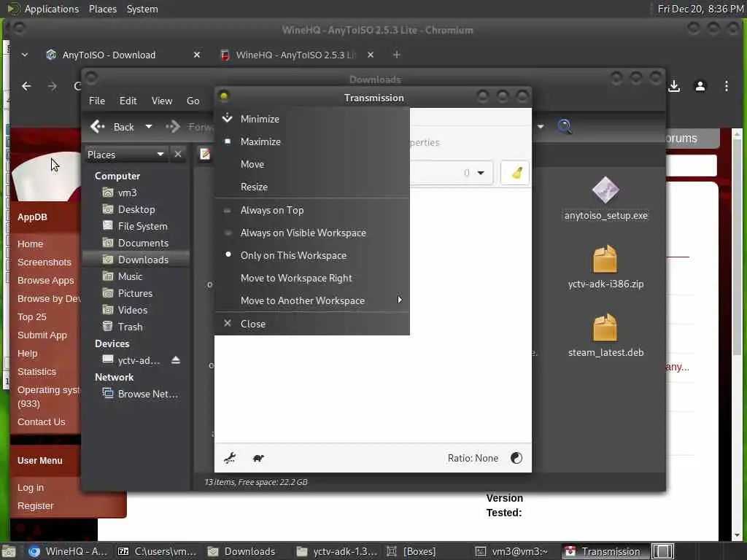Open anytoiso_setup.exe file icon
Image resolution: width=747 pixels, height=560 pixels.
[605, 190]
